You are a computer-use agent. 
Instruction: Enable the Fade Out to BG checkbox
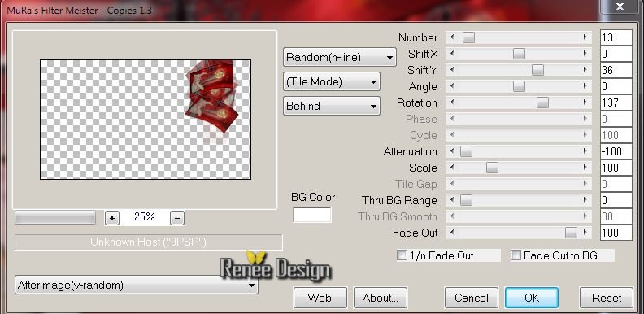(x=516, y=255)
